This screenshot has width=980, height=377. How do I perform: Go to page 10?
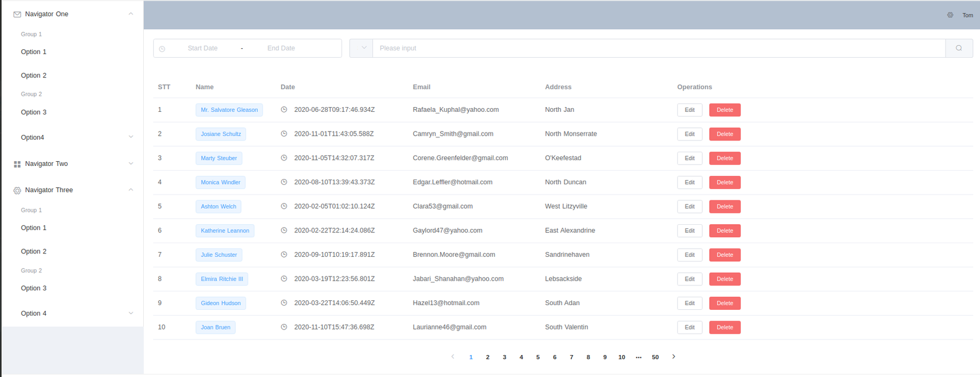pyautogui.click(x=622, y=357)
